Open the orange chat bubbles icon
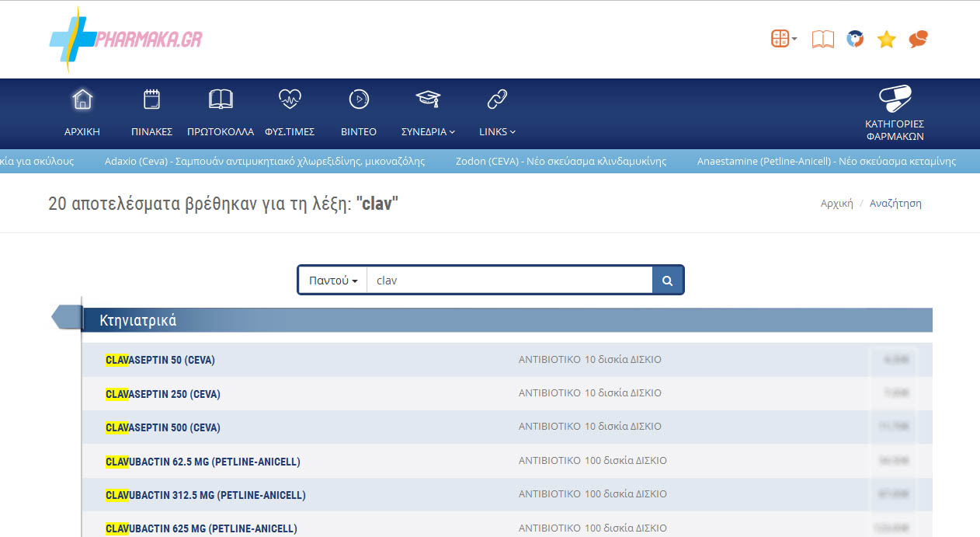The image size is (980, 537). pyautogui.click(x=918, y=39)
